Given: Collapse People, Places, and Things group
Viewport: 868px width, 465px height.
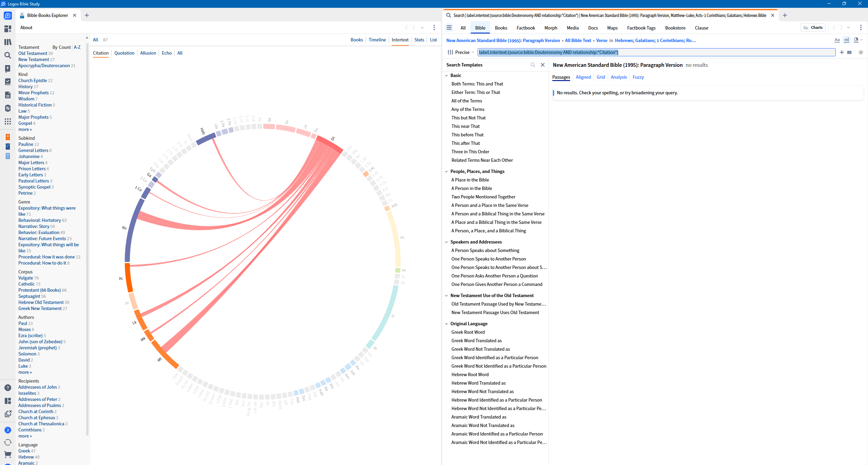Looking at the screenshot, I should [446, 172].
